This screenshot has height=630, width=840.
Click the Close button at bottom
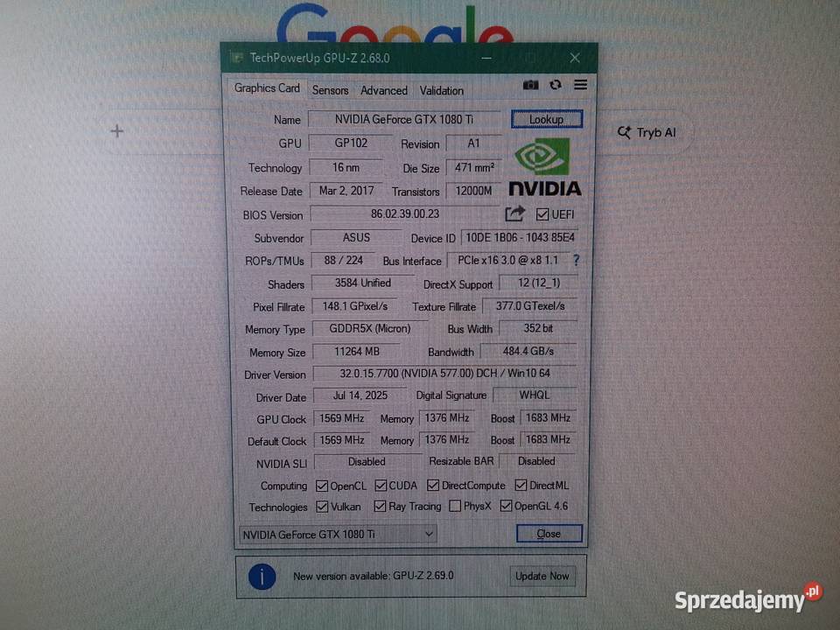pos(549,534)
